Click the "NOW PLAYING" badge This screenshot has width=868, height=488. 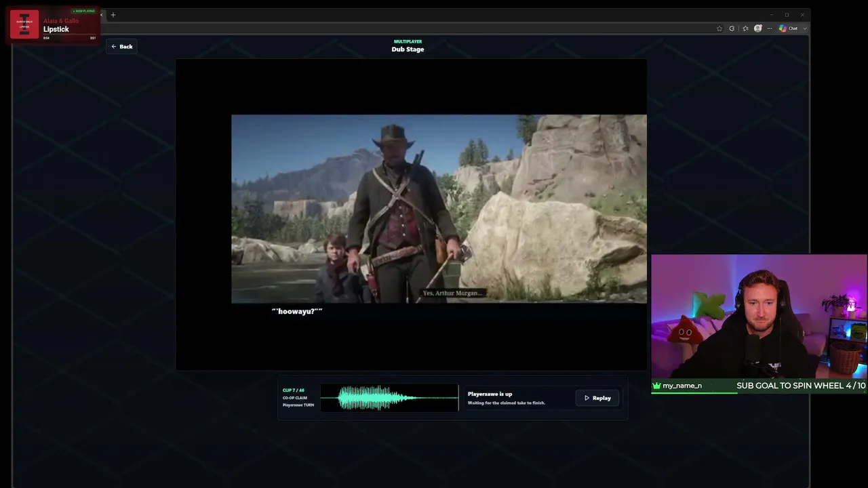point(85,12)
